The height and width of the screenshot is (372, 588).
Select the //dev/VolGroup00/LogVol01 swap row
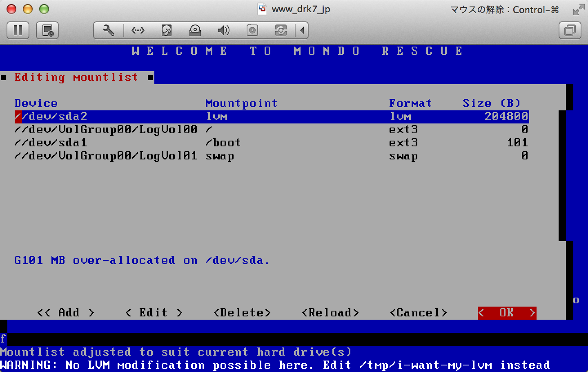[272, 156]
